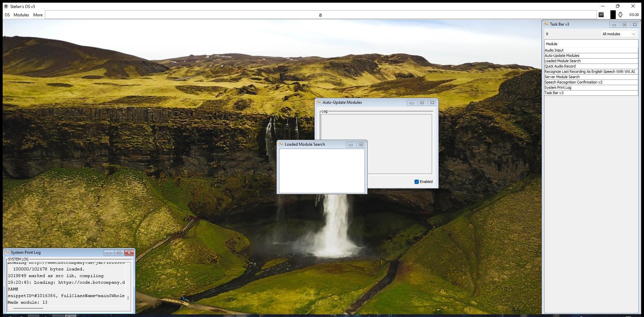The image size is (644, 317).
Task: Select Audio Input in module list
Action: tap(554, 50)
